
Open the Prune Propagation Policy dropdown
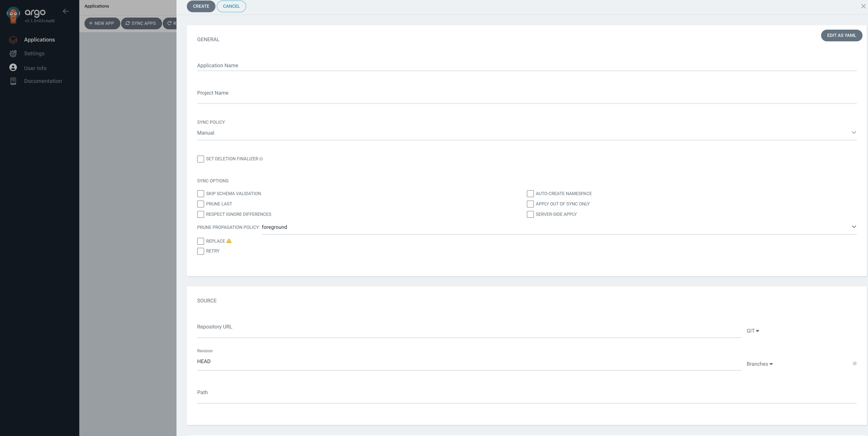[854, 227]
